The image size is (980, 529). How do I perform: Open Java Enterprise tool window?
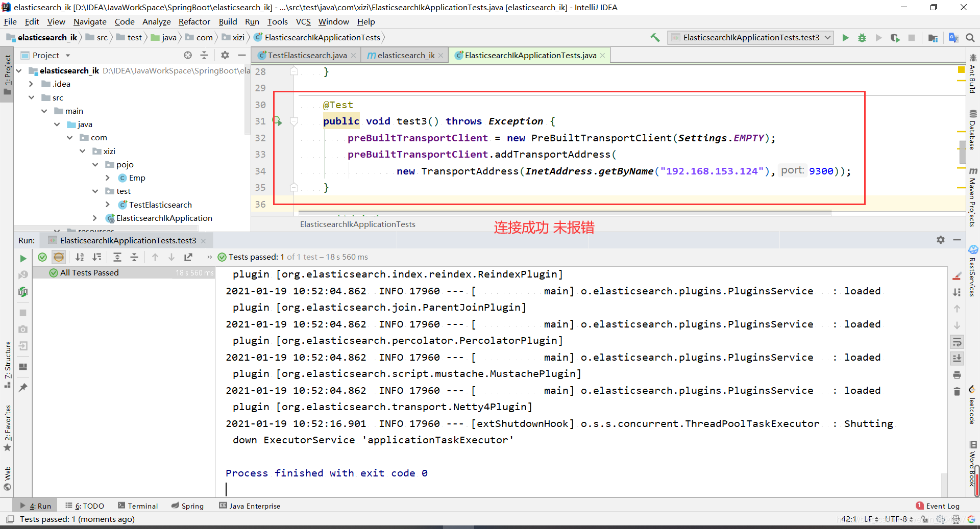click(x=250, y=506)
